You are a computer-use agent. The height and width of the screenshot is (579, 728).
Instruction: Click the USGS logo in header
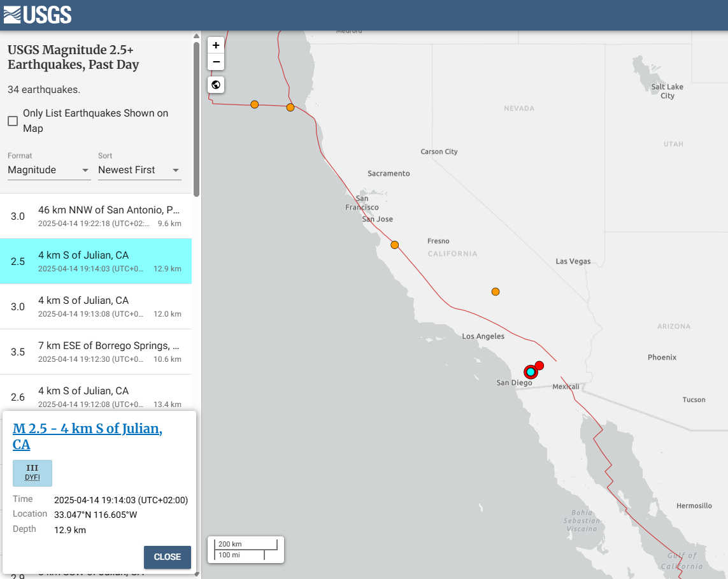click(x=38, y=15)
